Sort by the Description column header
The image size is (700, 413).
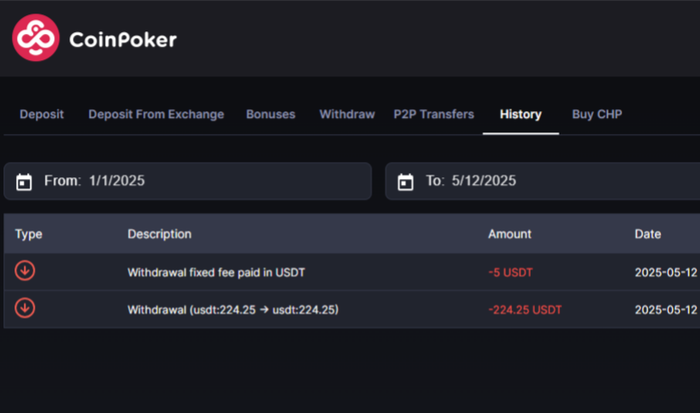[x=159, y=234]
